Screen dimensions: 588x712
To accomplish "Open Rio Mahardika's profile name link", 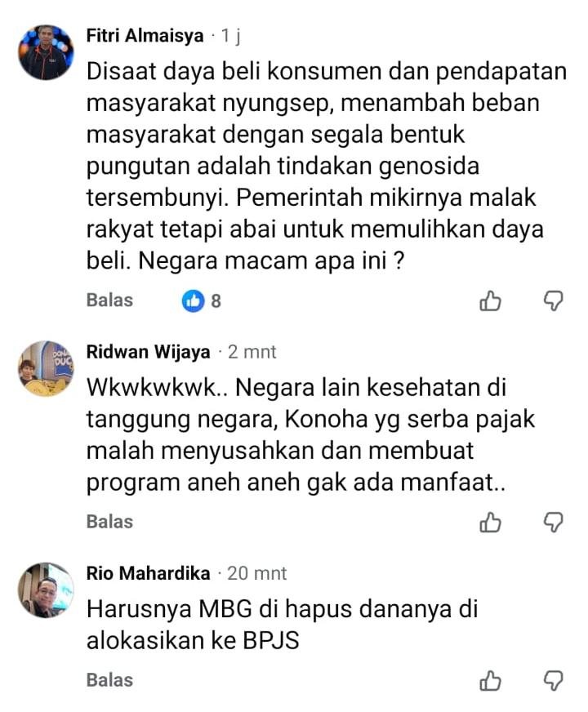I will 148,573.
